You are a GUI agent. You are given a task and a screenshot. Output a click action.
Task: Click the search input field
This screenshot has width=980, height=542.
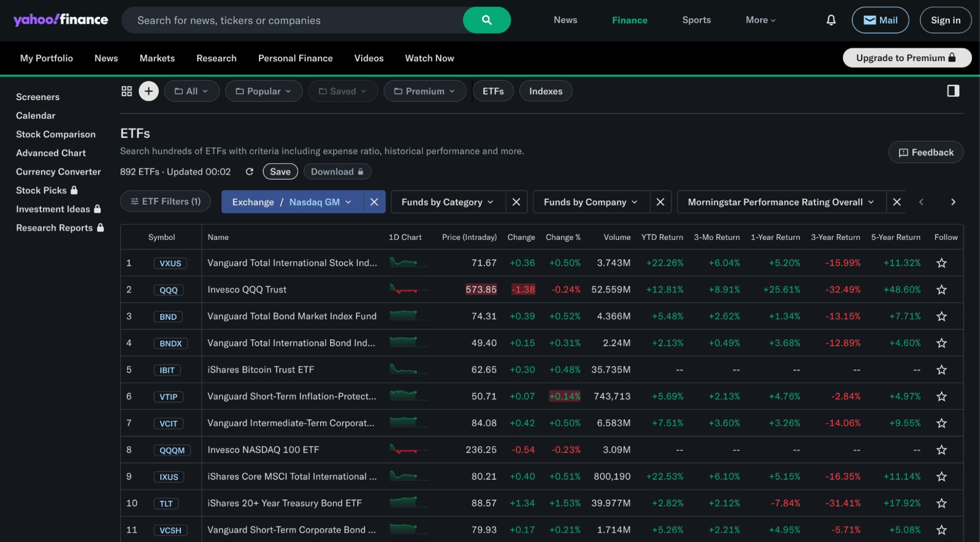(x=292, y=20)
